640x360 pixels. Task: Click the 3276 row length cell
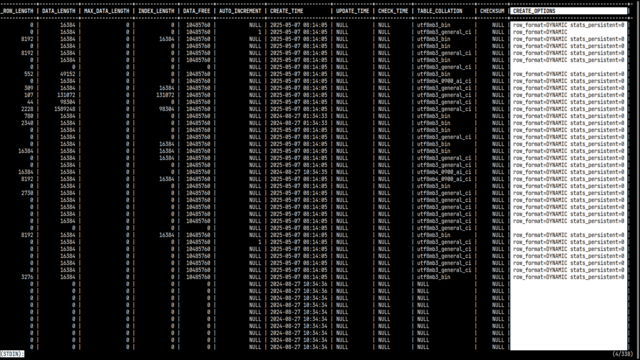point(27,277)
